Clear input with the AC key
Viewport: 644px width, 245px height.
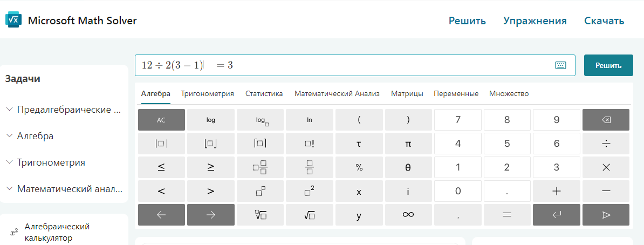click(x=161, y=120)
